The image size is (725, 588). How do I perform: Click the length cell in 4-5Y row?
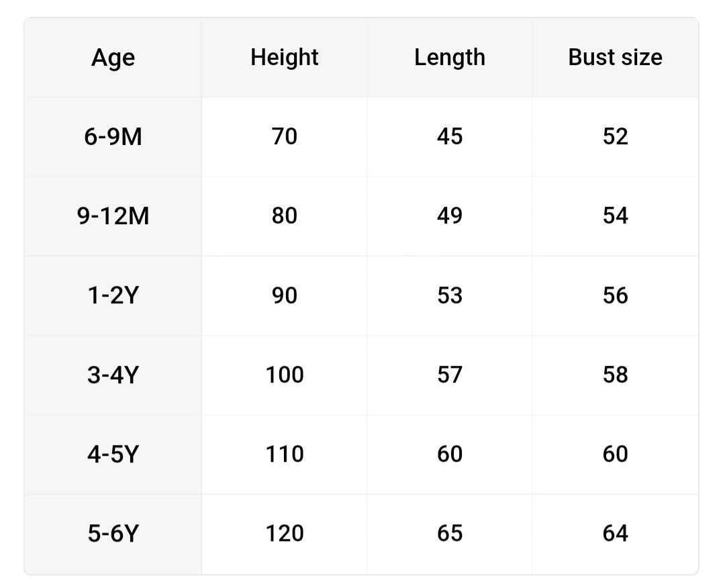[x=449, y=454]
